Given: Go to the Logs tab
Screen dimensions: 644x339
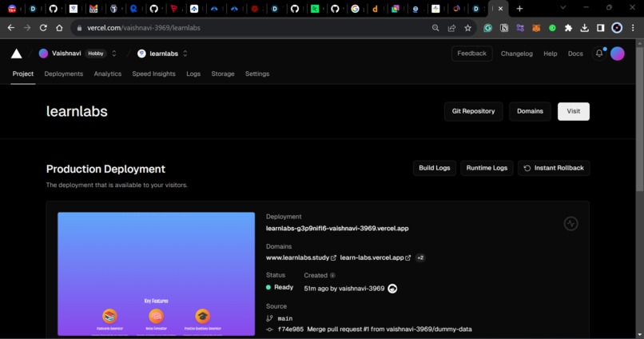Looking at the screenshot, I should pos(193,74).
